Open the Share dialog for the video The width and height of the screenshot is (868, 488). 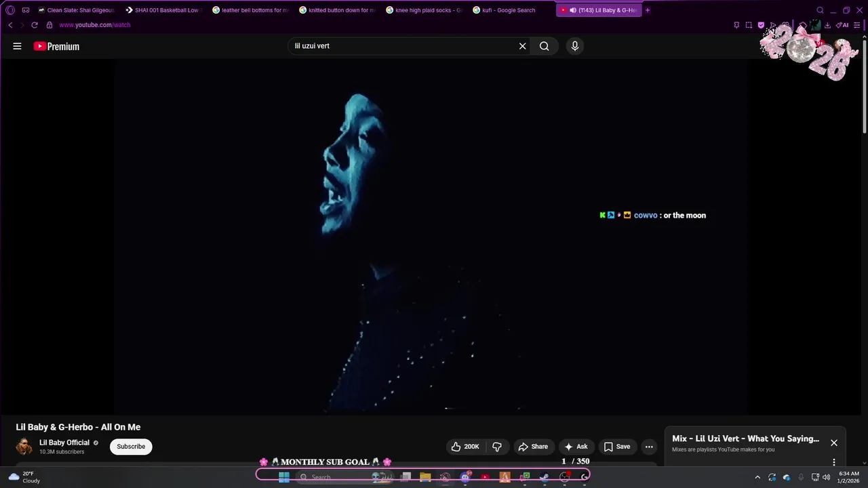click(533, 447)
